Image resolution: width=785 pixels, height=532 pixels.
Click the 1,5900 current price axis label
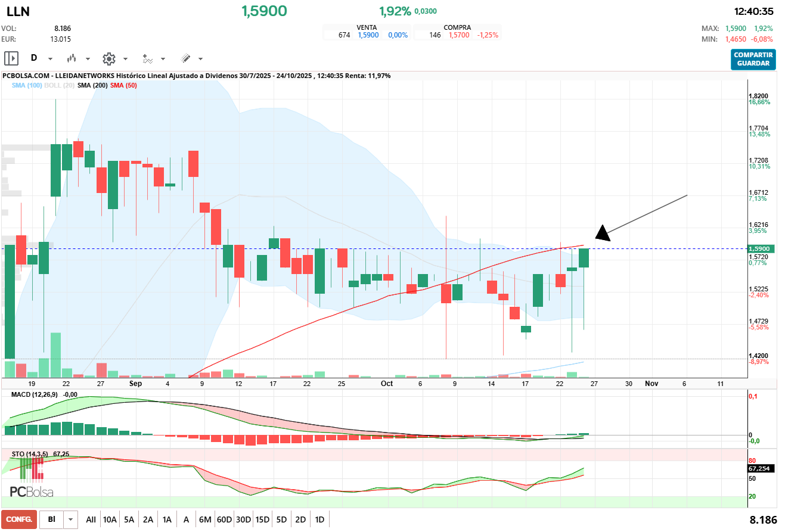point(760,248)
